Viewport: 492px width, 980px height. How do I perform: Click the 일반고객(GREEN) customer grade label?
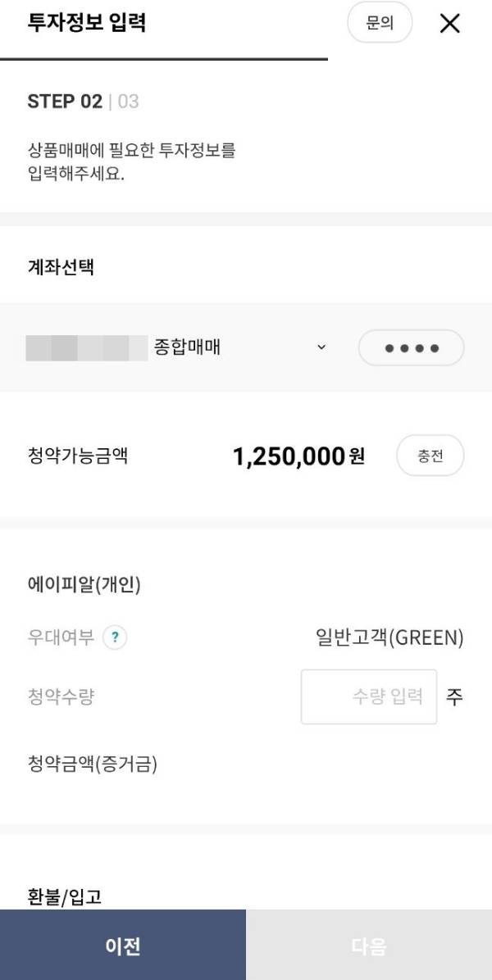tap(388, 637)
